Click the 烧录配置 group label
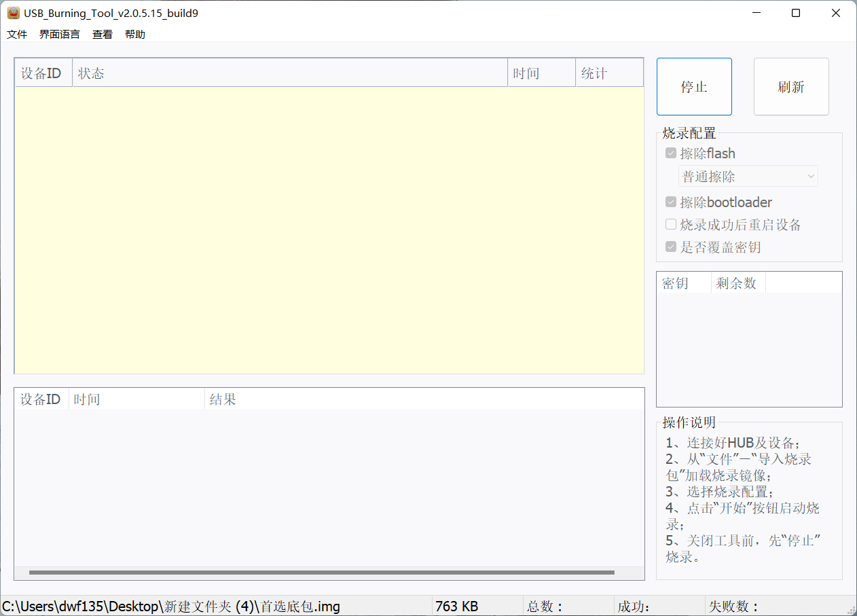 689,133
